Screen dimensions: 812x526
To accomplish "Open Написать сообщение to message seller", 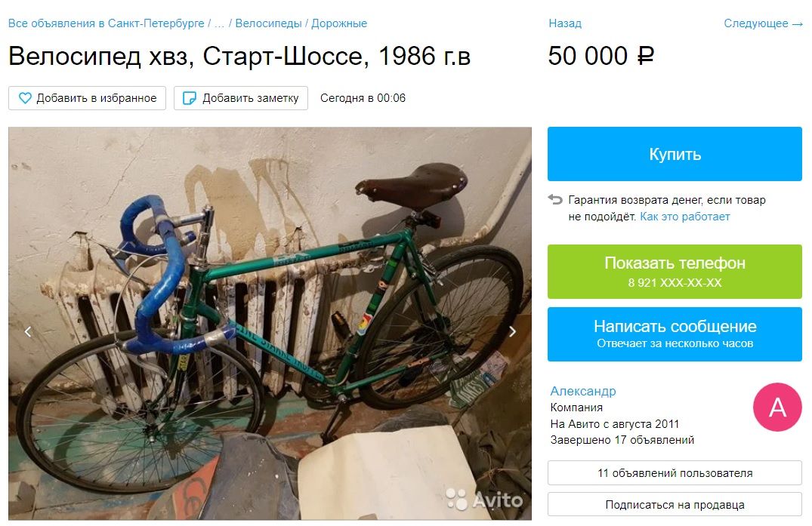I will (675, 334).
